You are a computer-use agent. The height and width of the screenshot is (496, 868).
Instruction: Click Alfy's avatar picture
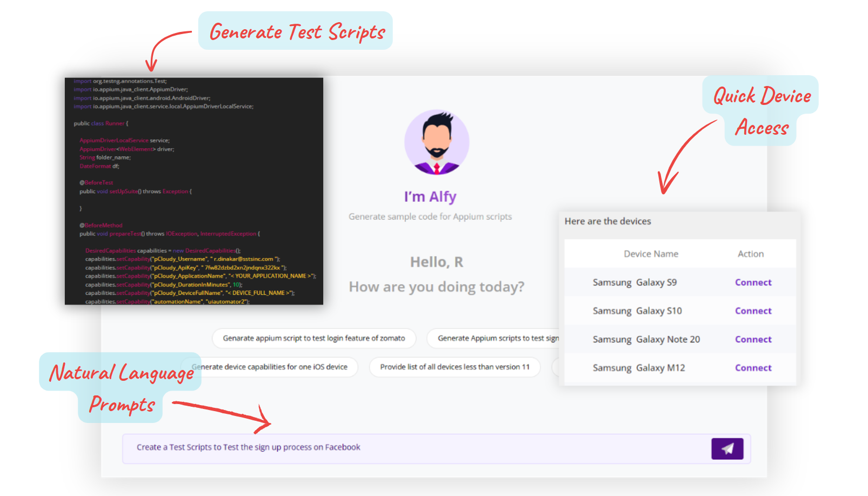(437, 142)
